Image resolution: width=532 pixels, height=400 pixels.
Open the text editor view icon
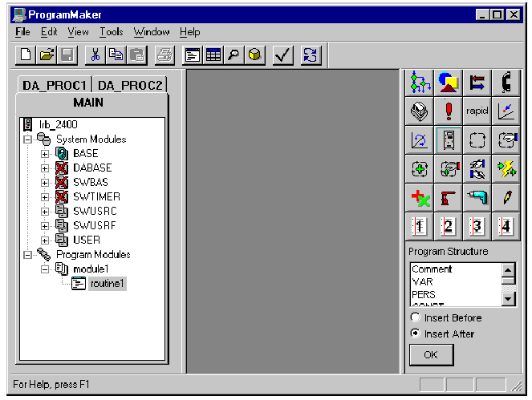[193, 55]
